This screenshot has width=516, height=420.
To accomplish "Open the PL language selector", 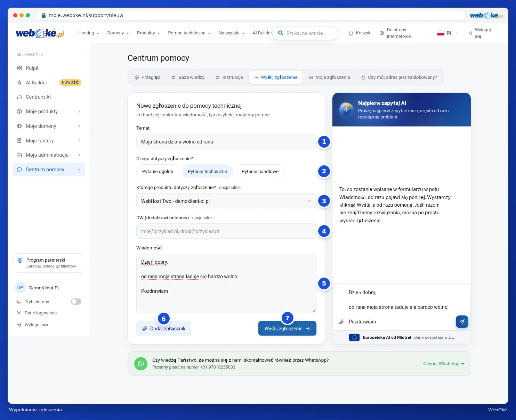I will pos(448,33).
